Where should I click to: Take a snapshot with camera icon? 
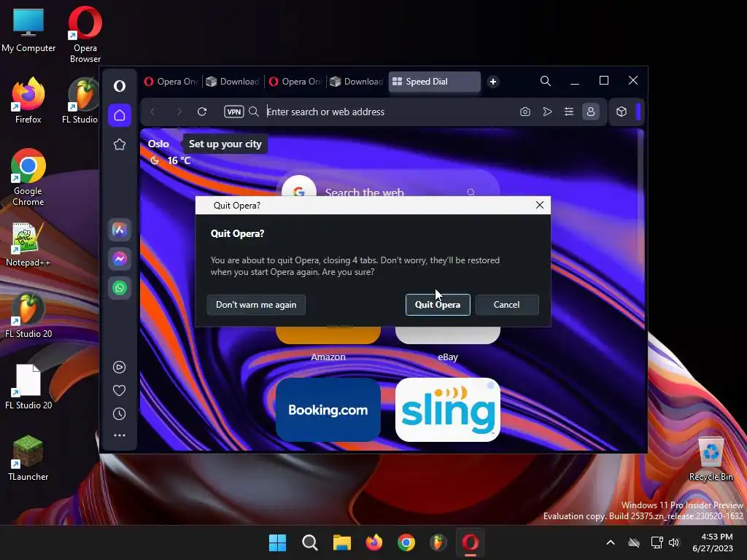pos(525,112)
